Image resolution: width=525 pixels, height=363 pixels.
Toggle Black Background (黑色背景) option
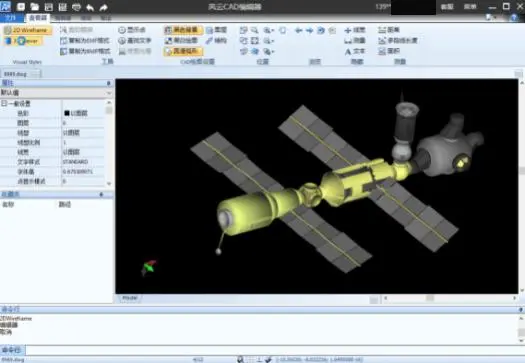click(x=183, y=30)
